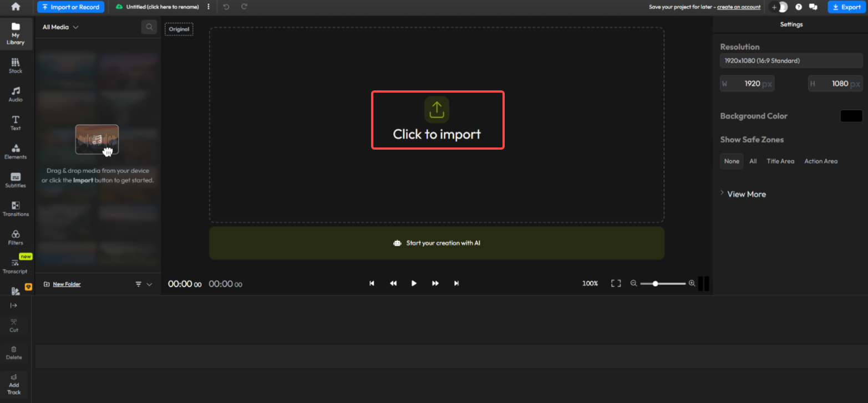The width and height of the screenshot is (868, 403).
Task: Click the search icon in media library
Action: 149,27
